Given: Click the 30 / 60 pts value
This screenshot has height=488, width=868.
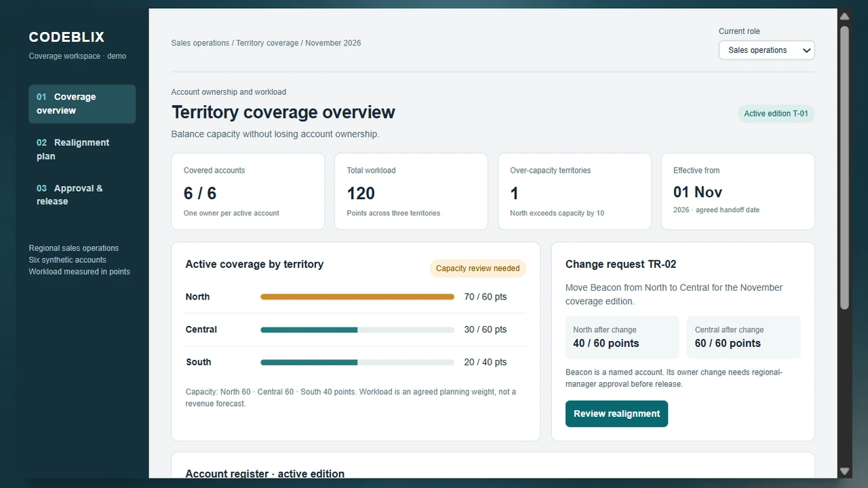Looking at the screenshot, I should coord(486,329).
